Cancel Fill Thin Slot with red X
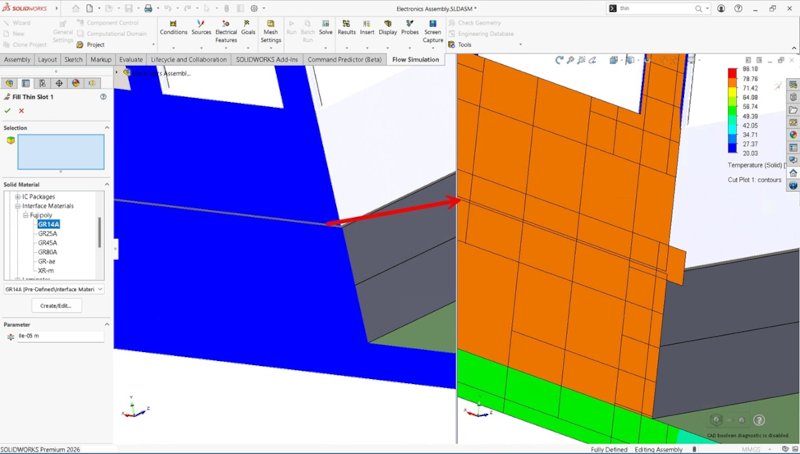The height and width of the screenshot is (454, 800). pyautogui.click(x=21, y=110)
